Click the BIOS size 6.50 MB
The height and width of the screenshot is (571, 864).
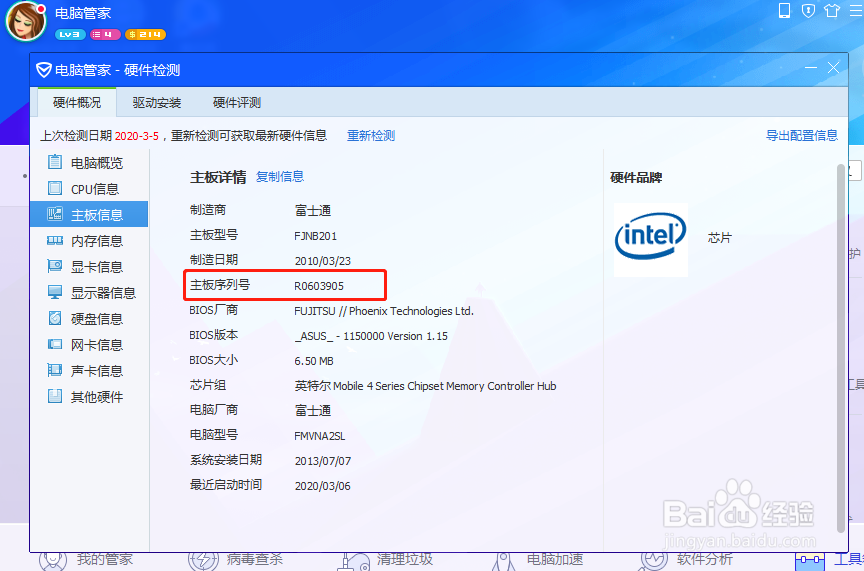(x=314, y=362)
